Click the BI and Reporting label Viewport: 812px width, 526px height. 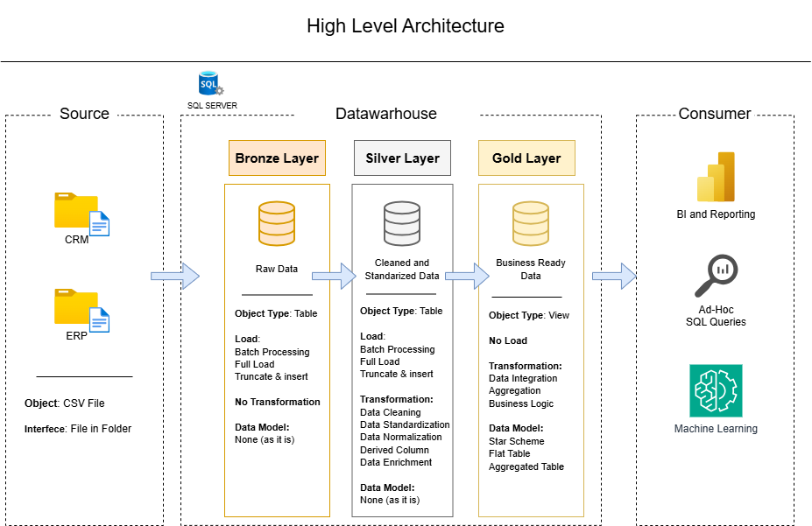click(716, 214)
